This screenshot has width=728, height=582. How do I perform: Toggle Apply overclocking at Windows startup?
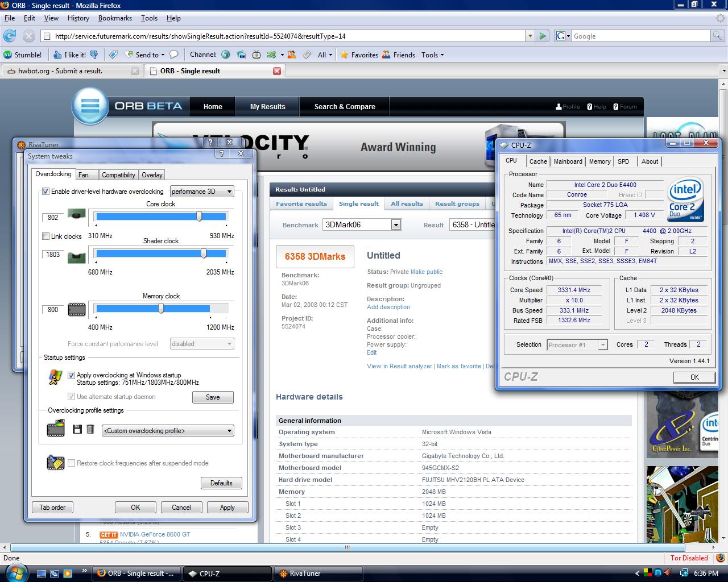(71, 375)
